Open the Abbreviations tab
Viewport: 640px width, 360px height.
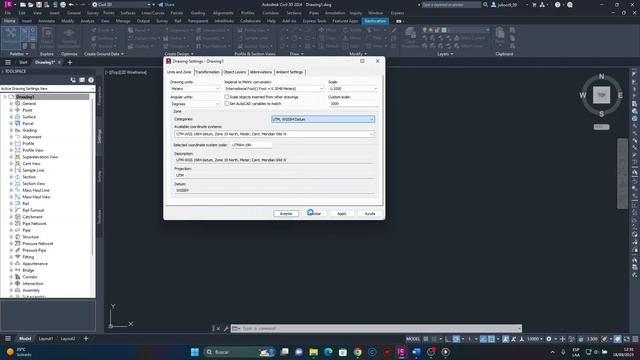(260, 72)
